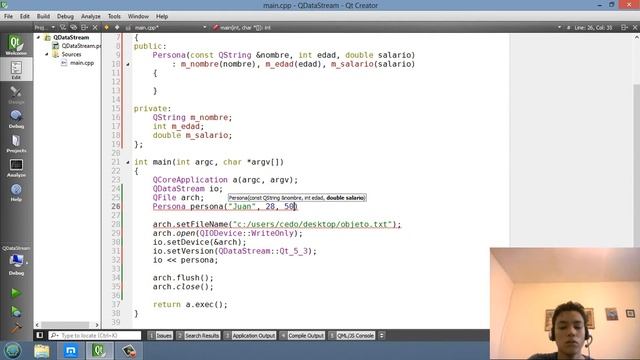The height and width of the screenshot is (360, 640).
Task: Switch to Qt Creator taskbar icon
Action: click(x=99, y=351)
